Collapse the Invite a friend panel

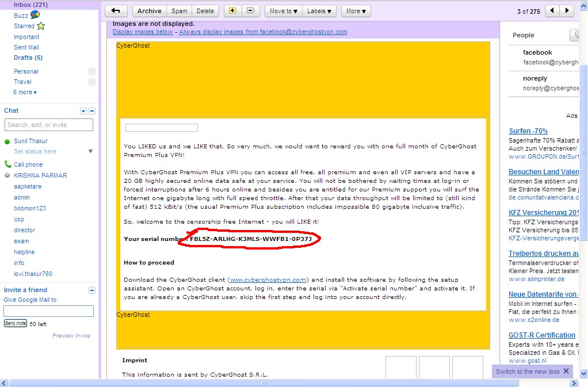(x=92, y=290)
